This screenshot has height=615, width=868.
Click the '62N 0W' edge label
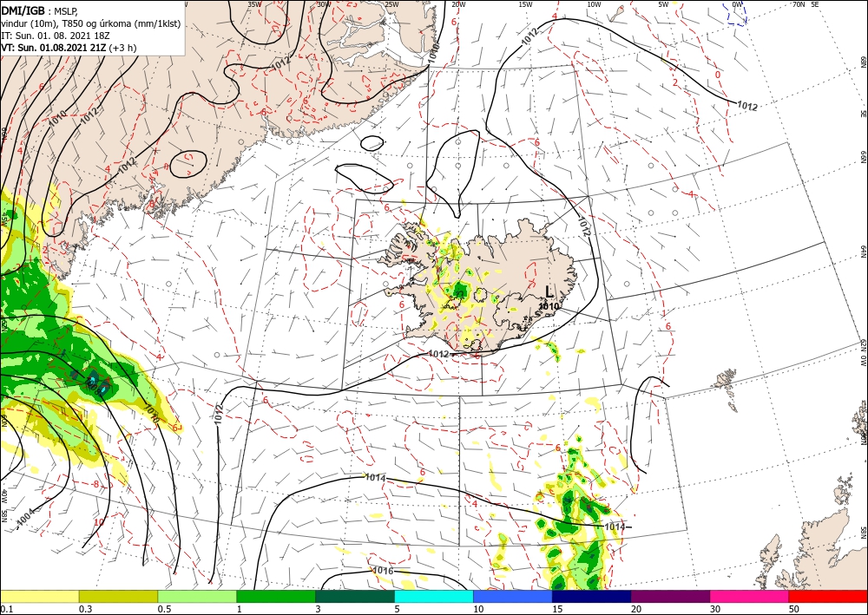863,353
